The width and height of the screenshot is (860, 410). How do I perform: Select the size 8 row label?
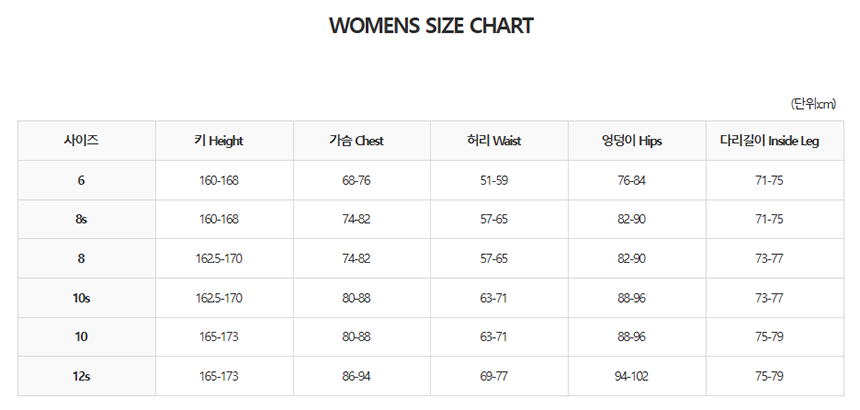[81, 258]
